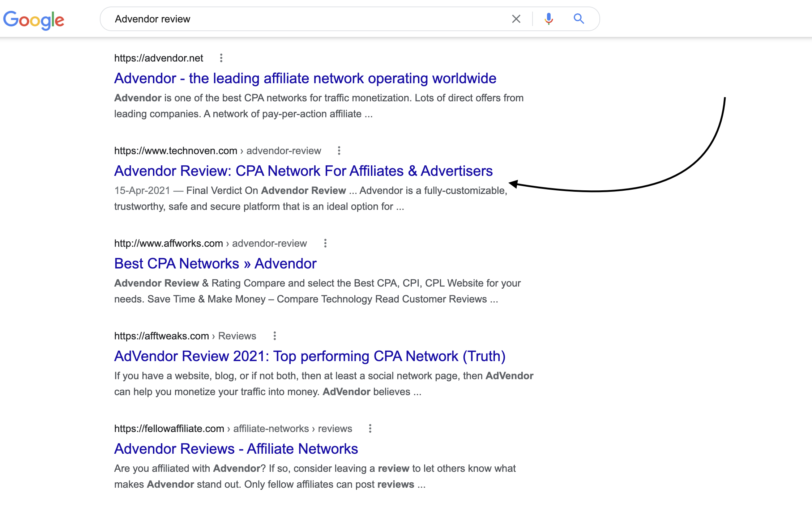Open Advendor Review CPA Network For Affiliates link
This screenshot has width=812, height=508.
coord(303,171)
